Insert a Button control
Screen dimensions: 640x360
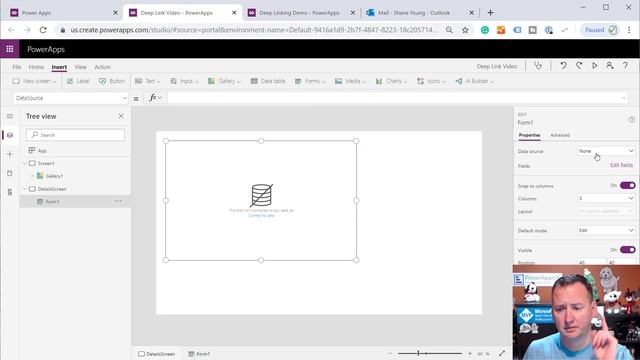(x=112, y=81)
